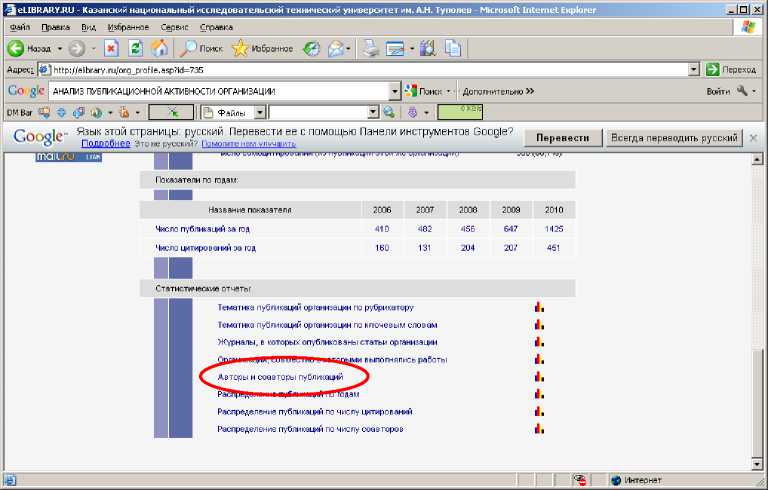Click Всегда переводить русский button
768x490 pixels.
[674, 138]
